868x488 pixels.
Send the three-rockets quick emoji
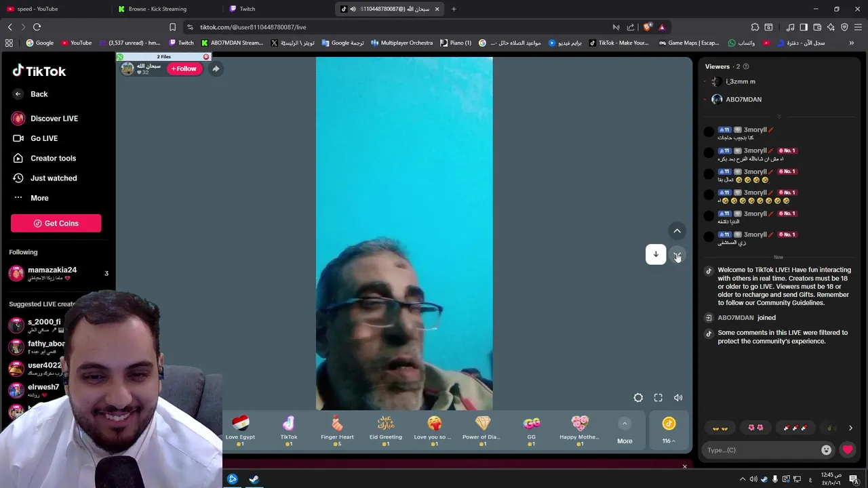point(795,428)
